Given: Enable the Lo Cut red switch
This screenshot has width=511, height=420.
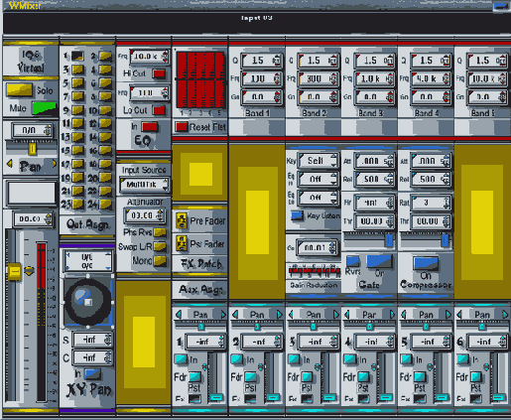Looking at the screenshot, I should [159, 110].
